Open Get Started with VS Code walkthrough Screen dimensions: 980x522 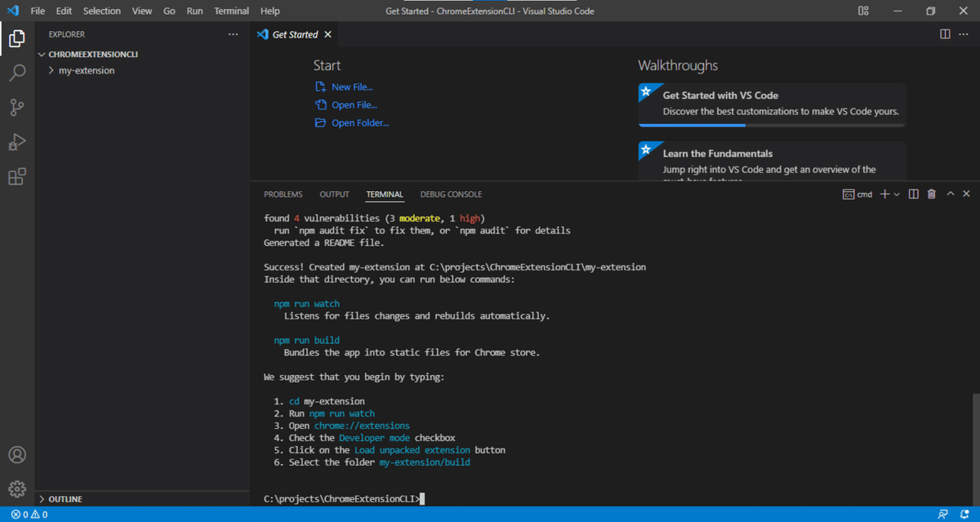tap(772, 104)
